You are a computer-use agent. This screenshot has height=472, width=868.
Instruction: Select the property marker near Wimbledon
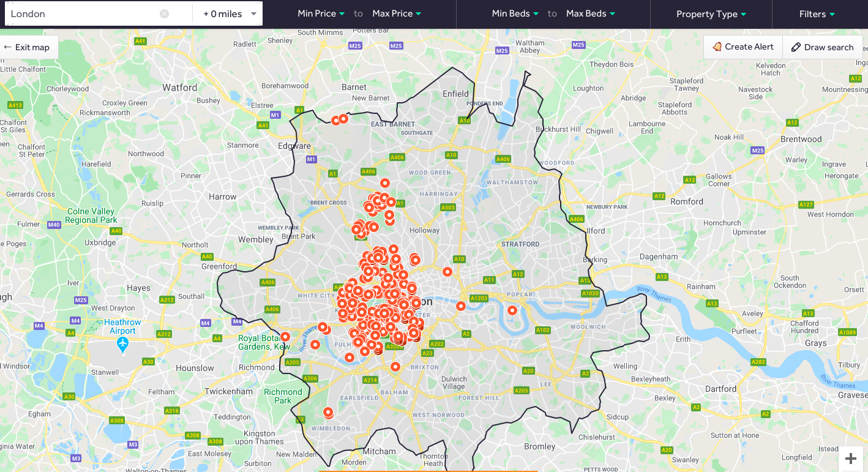coord(328,413)
